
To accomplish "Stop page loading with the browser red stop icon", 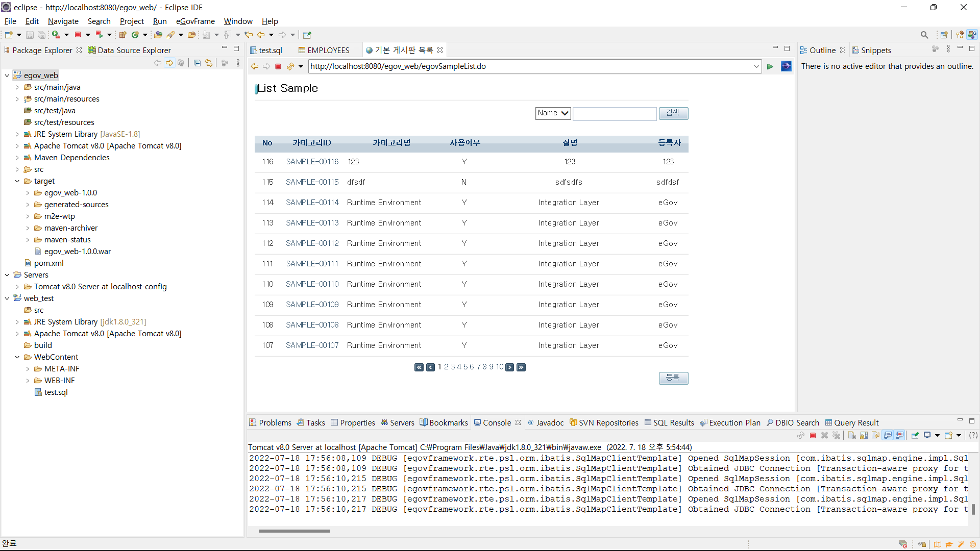I will (278, 66).
